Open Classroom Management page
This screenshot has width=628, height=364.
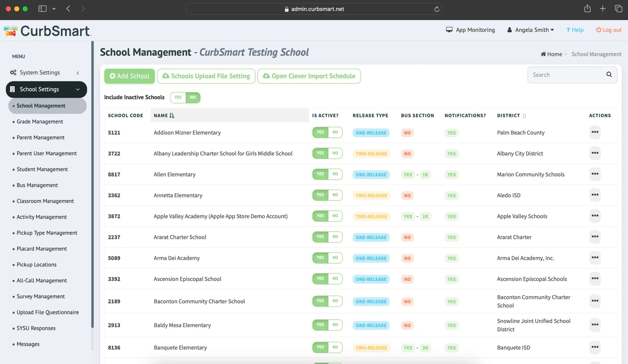click(45, 201)
